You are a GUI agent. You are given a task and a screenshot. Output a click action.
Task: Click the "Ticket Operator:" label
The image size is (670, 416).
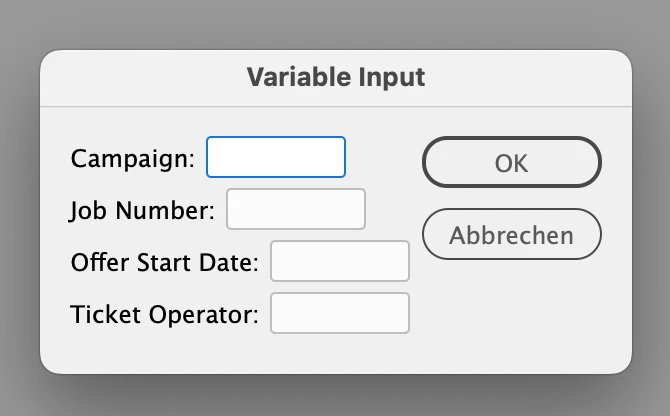(165, 315)
